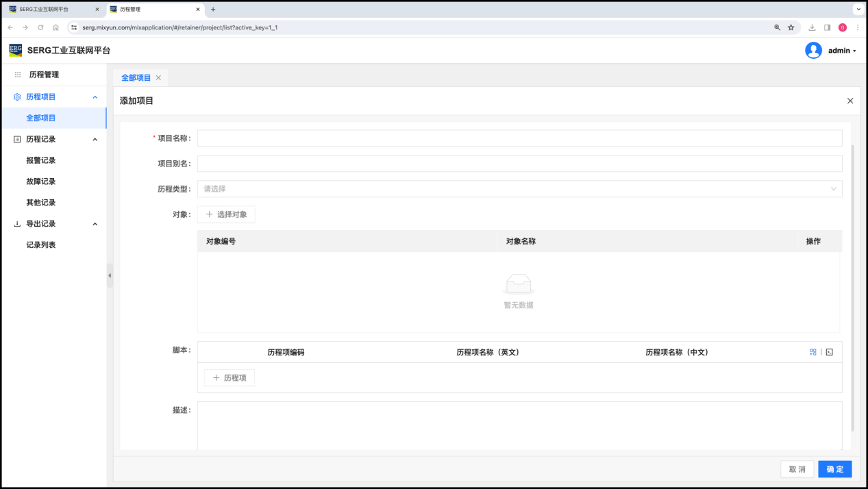Collapse the sidebar using the arrow handle

pos(110,275)
